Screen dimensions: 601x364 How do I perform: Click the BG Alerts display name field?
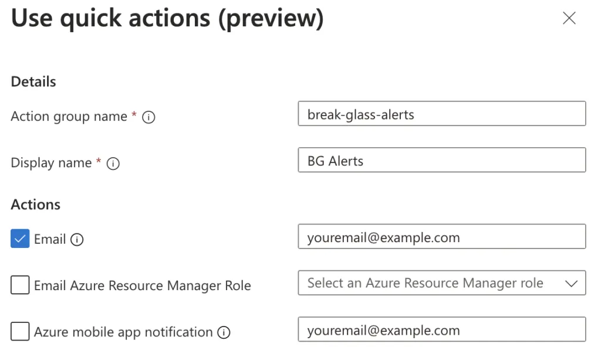click(x=441, y=160)
